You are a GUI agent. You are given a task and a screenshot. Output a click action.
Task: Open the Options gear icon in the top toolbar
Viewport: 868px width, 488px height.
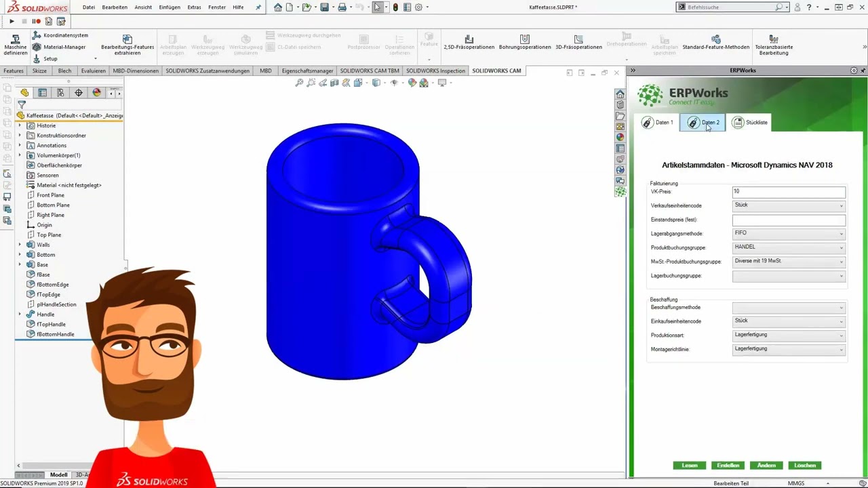418,7
